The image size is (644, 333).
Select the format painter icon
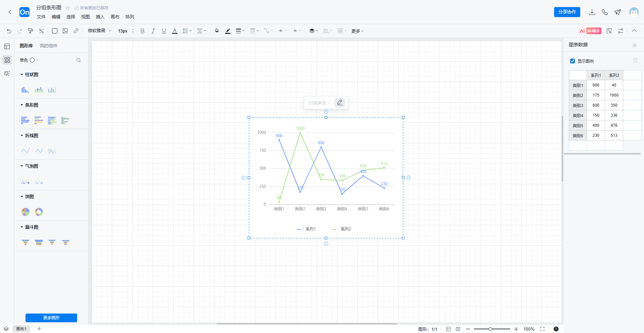[31, 31]
